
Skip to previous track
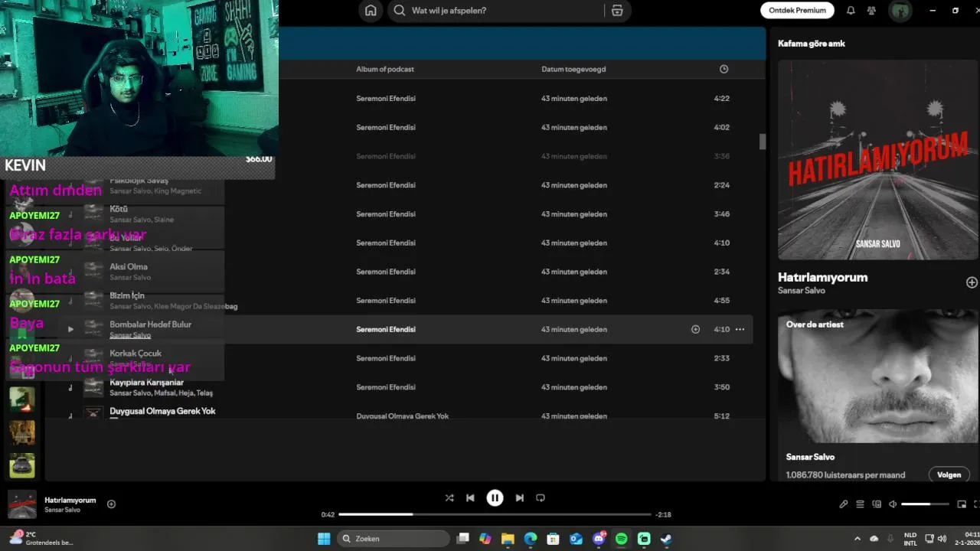470,497
